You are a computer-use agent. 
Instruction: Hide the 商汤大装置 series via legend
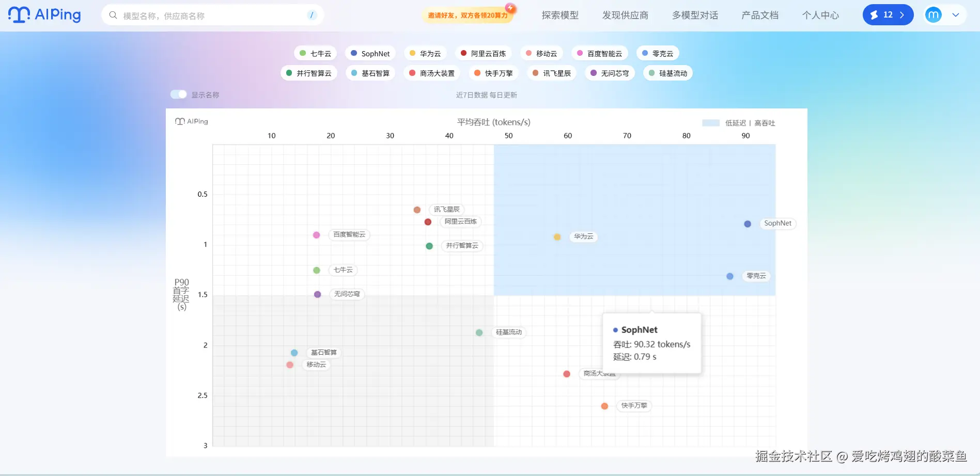[432, 73]
